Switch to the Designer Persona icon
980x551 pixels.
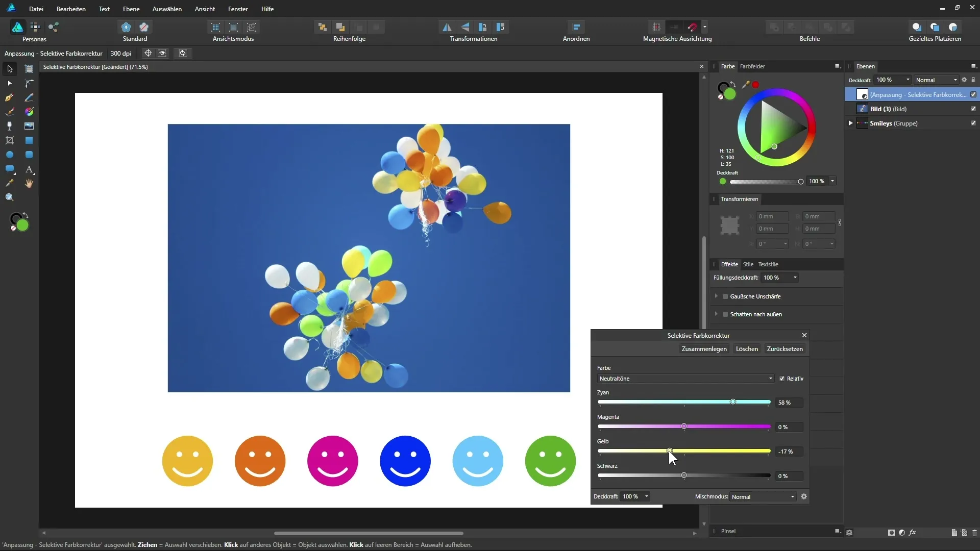click(x=17, y=27)
